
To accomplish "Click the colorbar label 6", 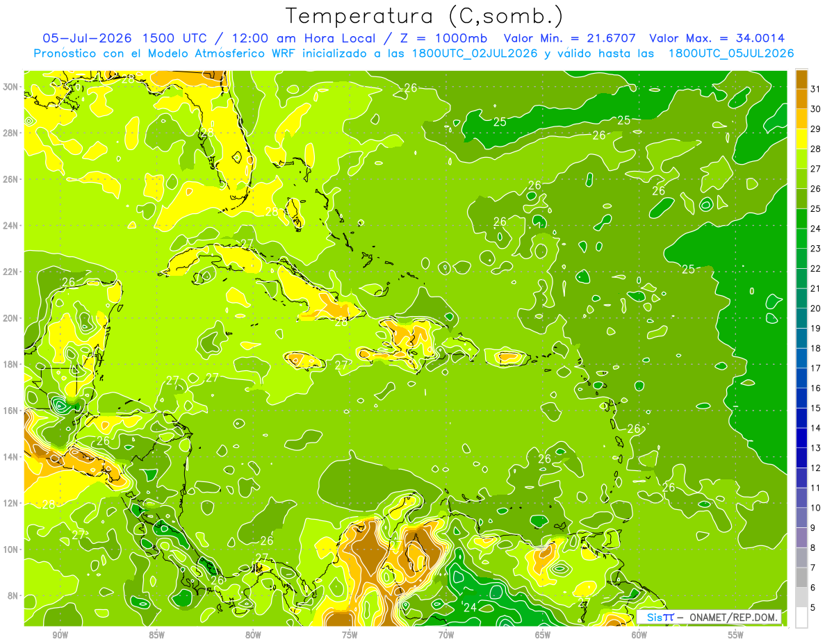I will 813,588.
